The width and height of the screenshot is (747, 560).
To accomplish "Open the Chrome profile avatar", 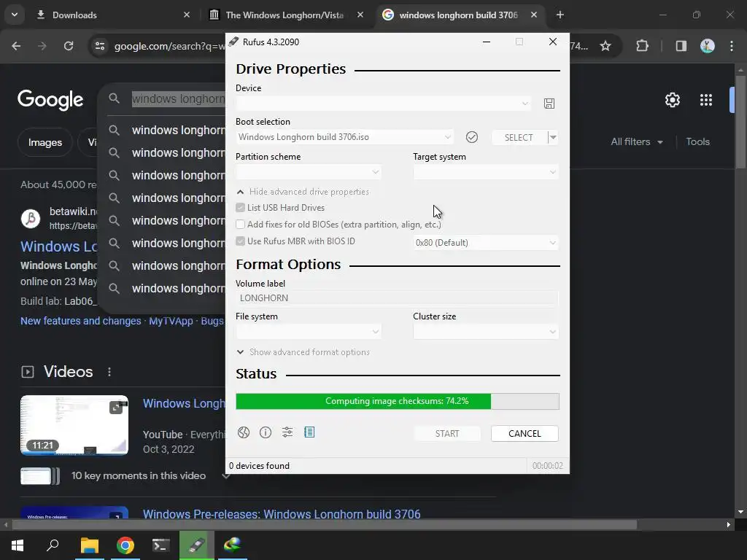I will pyautogui.click(x=708, y=46).
